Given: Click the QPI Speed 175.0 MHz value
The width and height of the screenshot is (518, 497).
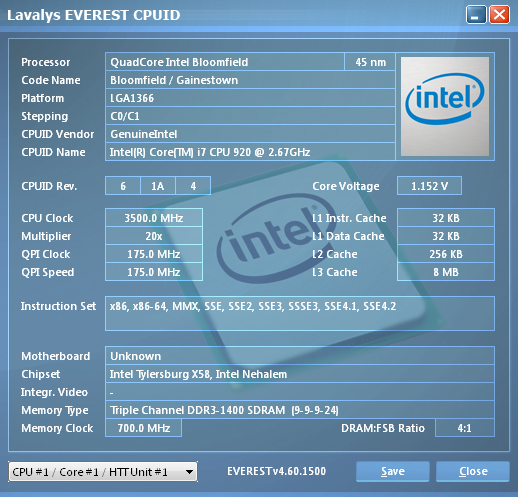Looking at the screenshot, I should coord(154,272).
